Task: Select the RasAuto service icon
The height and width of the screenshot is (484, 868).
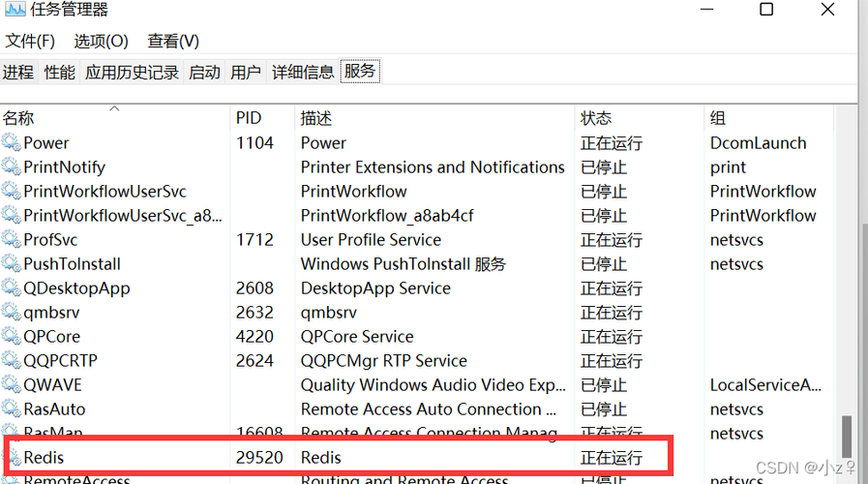Action: [12, 408]
